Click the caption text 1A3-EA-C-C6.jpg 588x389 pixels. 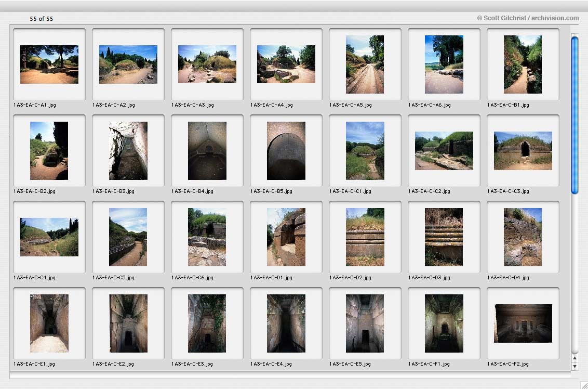point(192,278)
